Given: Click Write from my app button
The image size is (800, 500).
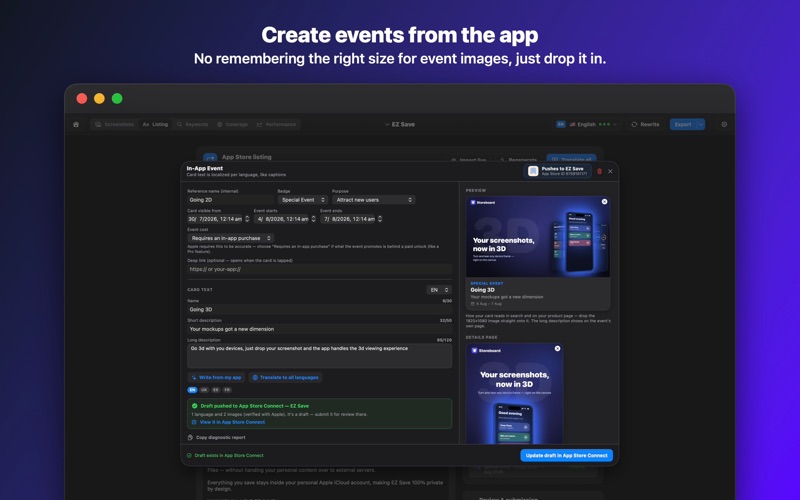Looking at the screenshot, I should [x=216, y=378].
